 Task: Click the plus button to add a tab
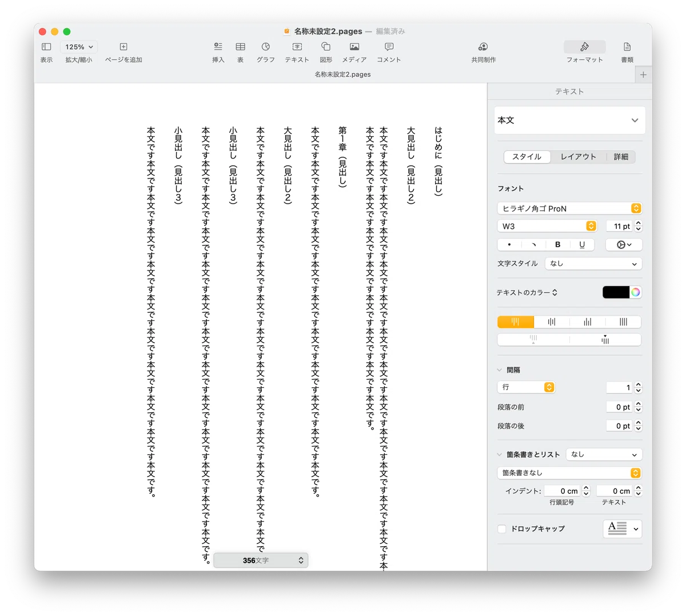click(x=643, y=75)
